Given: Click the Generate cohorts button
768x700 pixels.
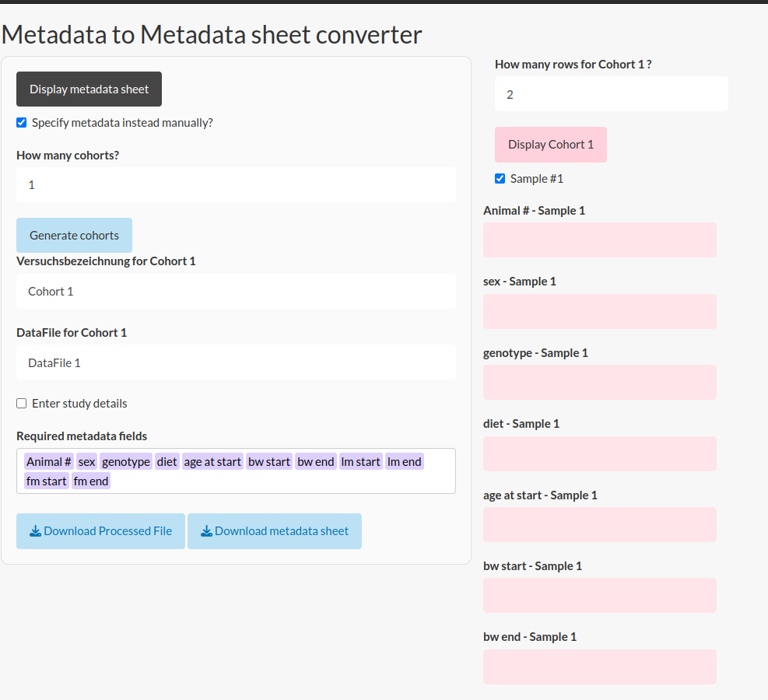Looking at the screenshot, I should (x=75, y=236).
